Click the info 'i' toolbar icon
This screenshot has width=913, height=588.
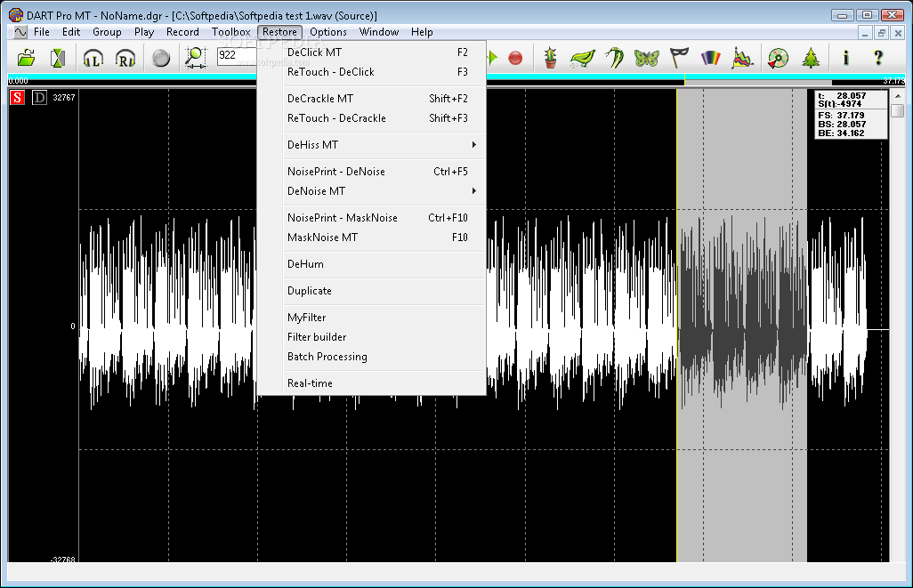click(x=846, y=58)
